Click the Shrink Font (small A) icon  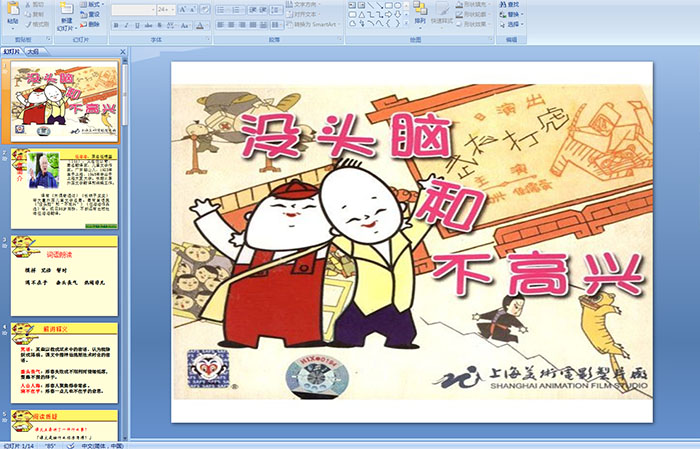pyautogui.click(x=193, y=10)
